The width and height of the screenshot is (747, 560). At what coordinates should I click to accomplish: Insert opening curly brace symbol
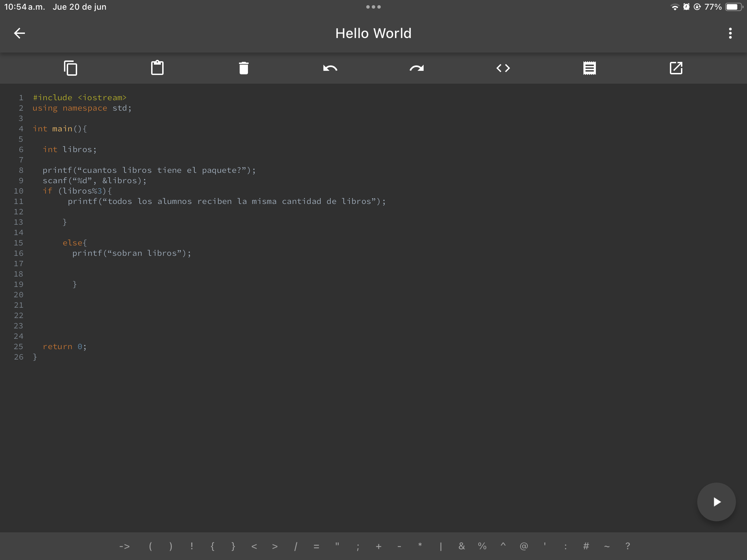coord(212,547)
